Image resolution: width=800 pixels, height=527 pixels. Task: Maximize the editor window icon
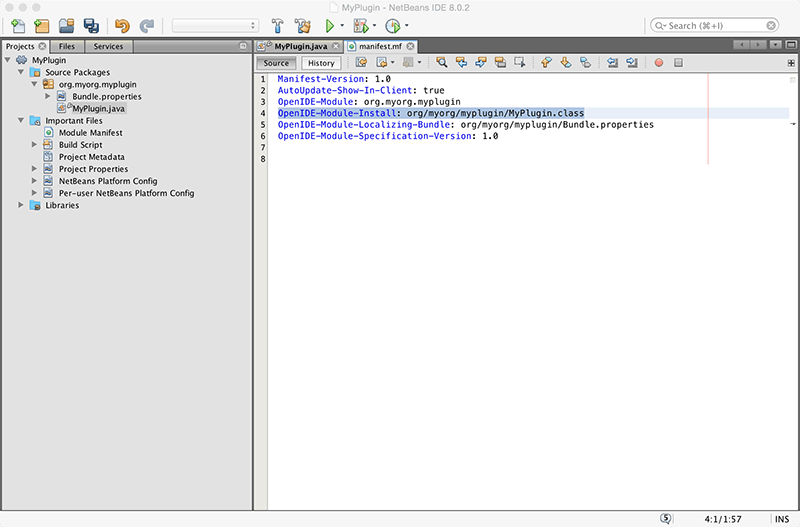coord(791,45)
